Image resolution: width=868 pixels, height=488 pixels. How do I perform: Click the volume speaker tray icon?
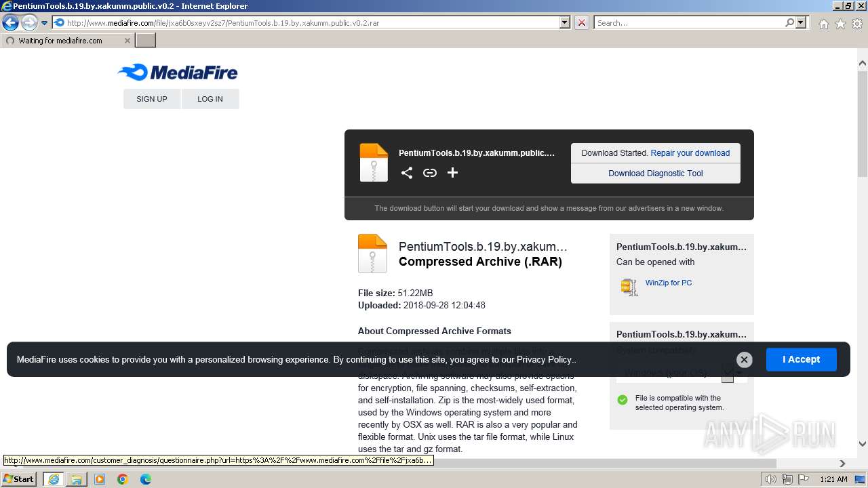(771, 479)
